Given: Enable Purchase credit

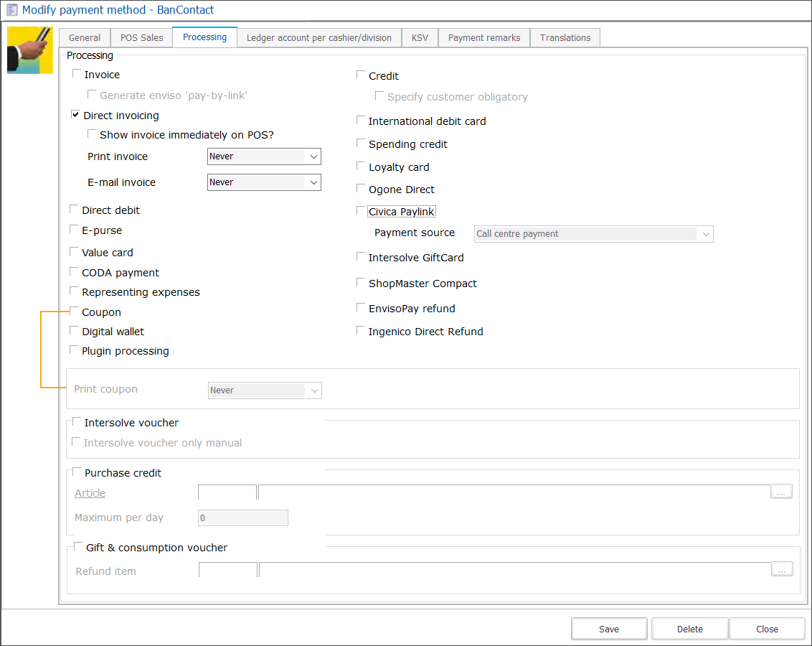Looking at the screenshot, I should [76, 472].
